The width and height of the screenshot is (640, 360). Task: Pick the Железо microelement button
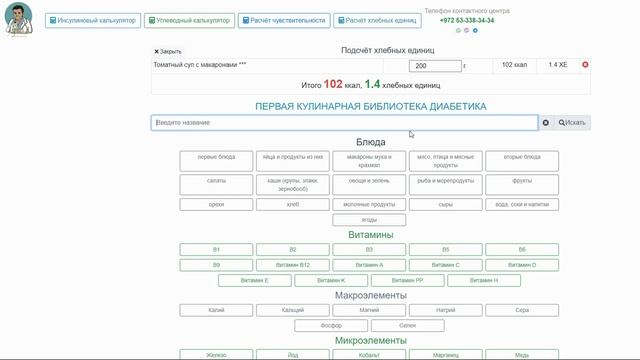pos(216,354)
